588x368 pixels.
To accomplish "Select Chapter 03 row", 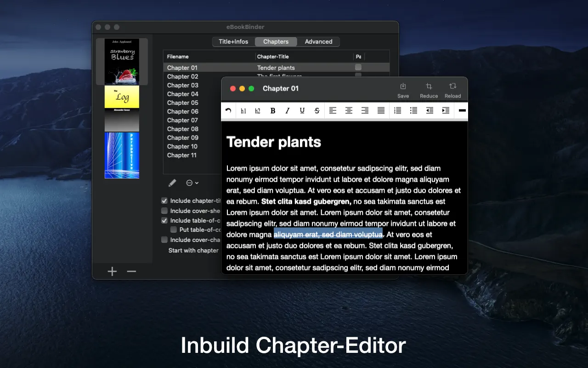I will point(192,85).
